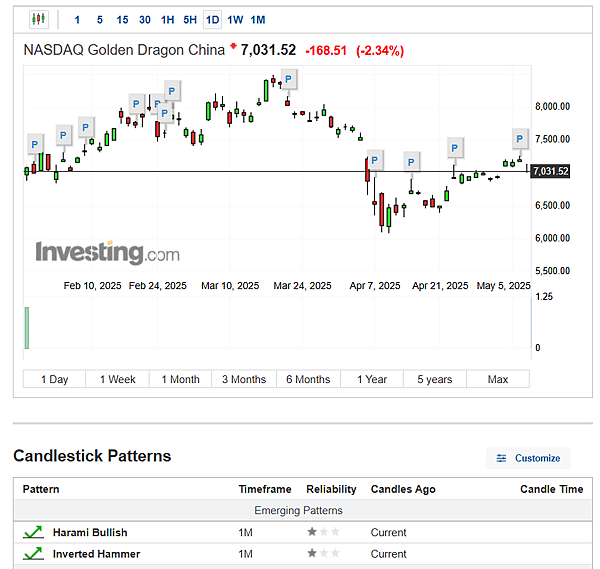Set chart range to 5 years
This screenshot has height=569, width=600.
click(435, 379)
